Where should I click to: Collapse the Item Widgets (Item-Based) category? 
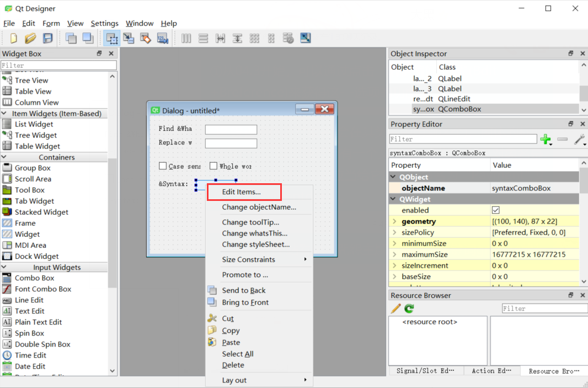coord(4,113)
